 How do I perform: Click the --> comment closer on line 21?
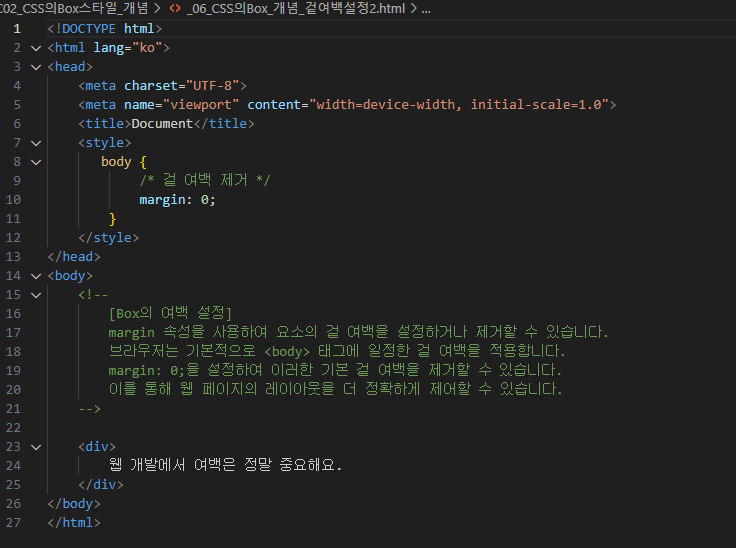(89, 409)
